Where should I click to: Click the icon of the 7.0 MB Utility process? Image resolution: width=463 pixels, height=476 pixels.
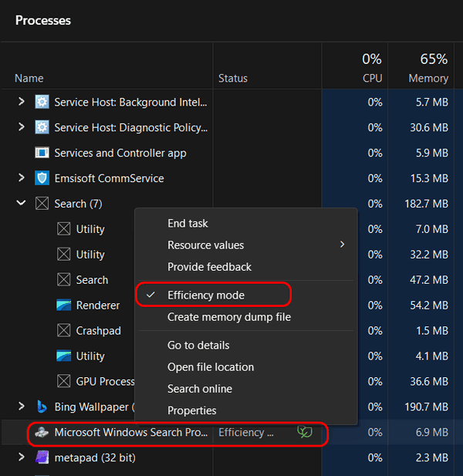64,229
